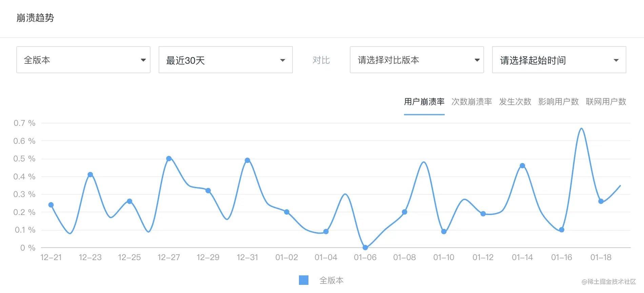Select the 01-06 zero-value data point

tap(365, 248)
